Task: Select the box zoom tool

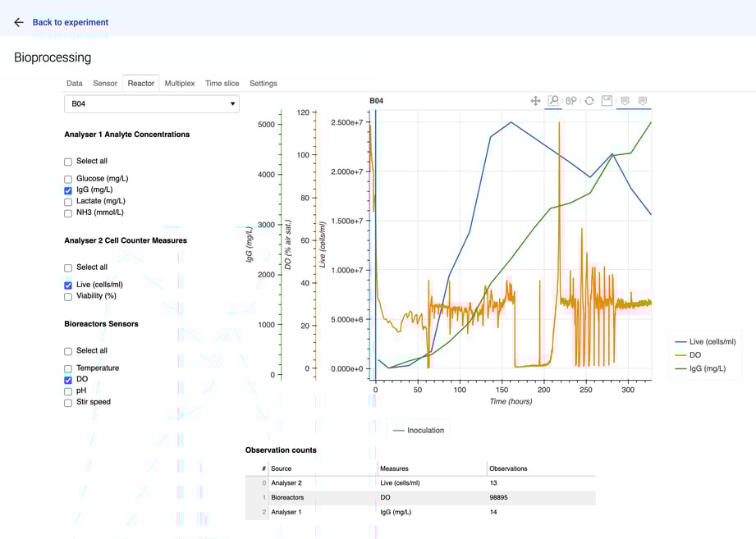Action: (x=553, y=101)
